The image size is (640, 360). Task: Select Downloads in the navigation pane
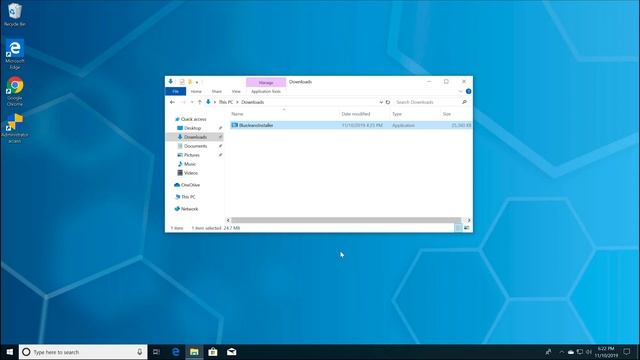pyautogui.click(x=194, y=137)
